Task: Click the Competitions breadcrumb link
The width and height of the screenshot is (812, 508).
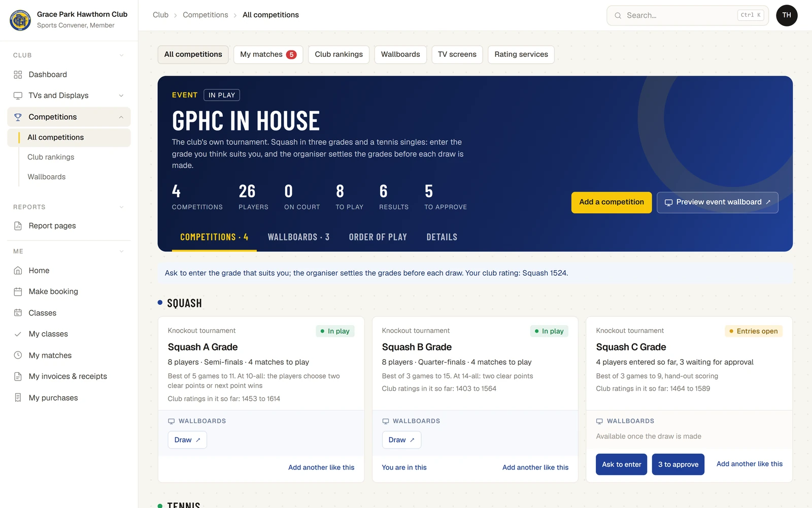Action: point(206,15)
